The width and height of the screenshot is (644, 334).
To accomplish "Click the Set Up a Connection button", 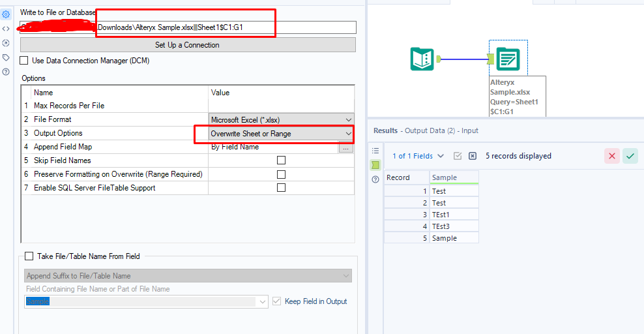I will coord(188,45).
